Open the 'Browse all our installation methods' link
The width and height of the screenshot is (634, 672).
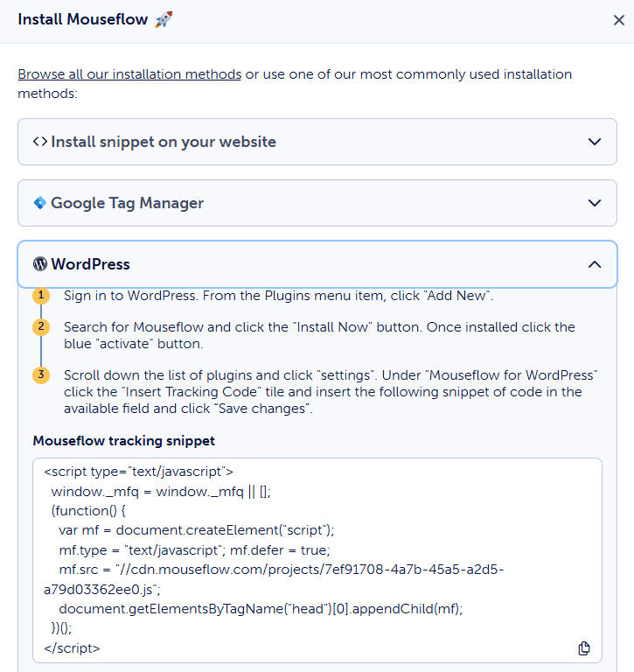tap(129, 74)
